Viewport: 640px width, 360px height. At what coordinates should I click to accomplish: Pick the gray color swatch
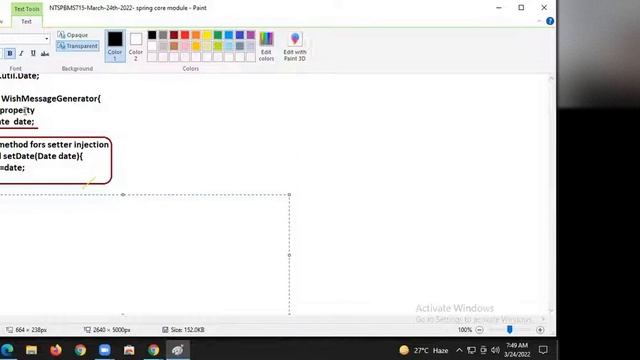pos(163,35)
